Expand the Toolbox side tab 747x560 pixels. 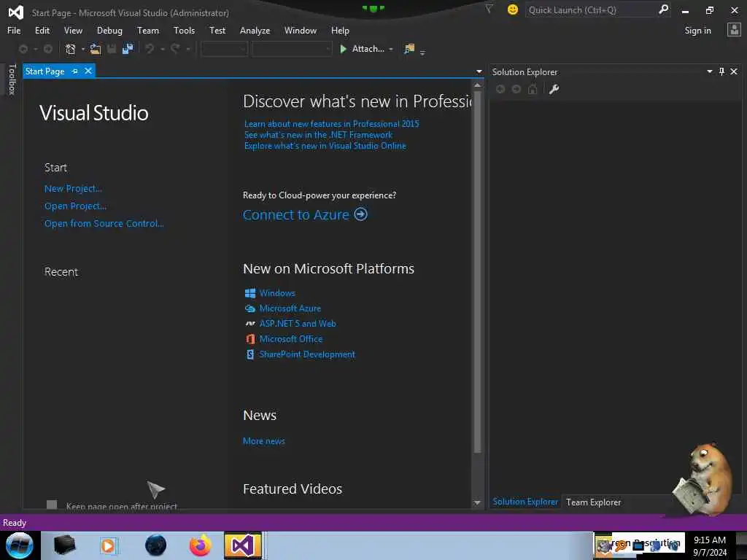[12, 79]
